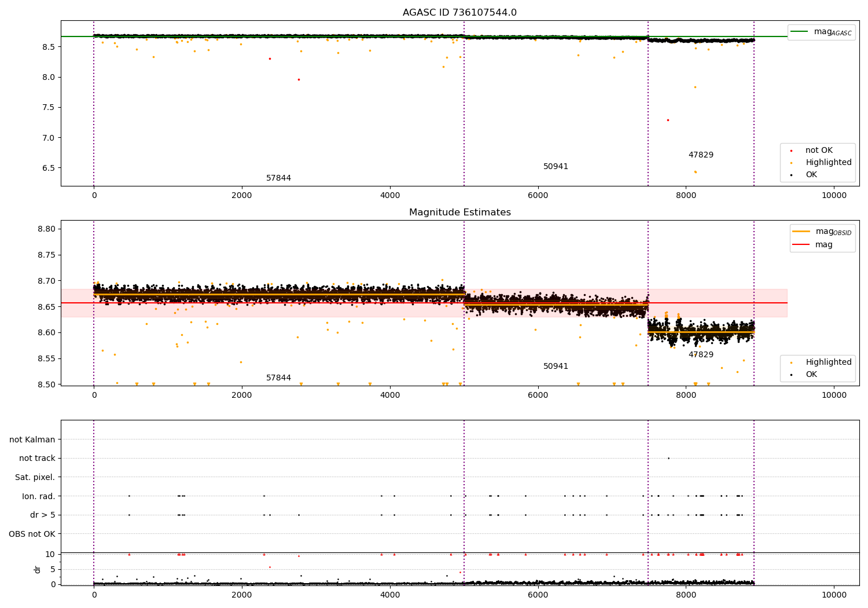
Task: Click the 'Ion. rad.' row label
Action: pyautogui.click(x=39, y=496)
